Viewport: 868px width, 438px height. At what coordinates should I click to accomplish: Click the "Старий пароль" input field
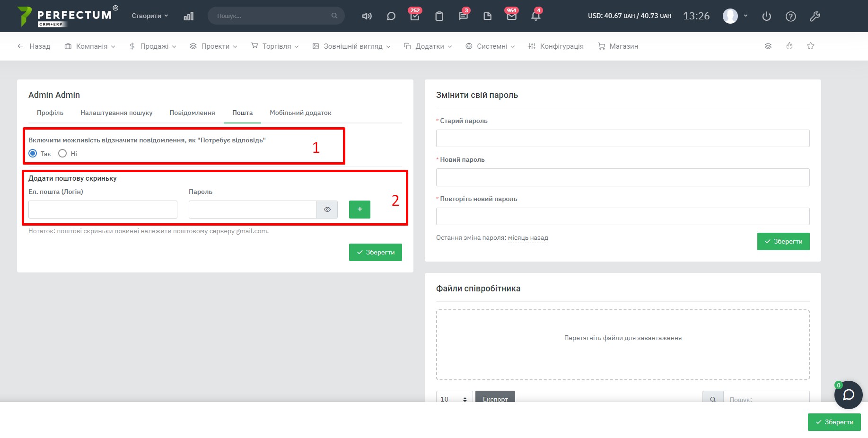(623, 138)
